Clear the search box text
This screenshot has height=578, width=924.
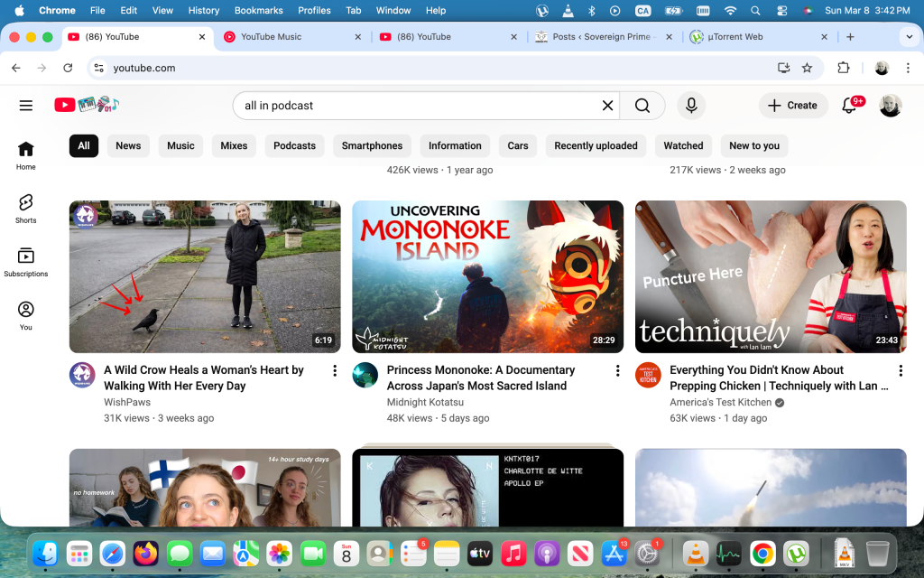click(x=607, y=106)
